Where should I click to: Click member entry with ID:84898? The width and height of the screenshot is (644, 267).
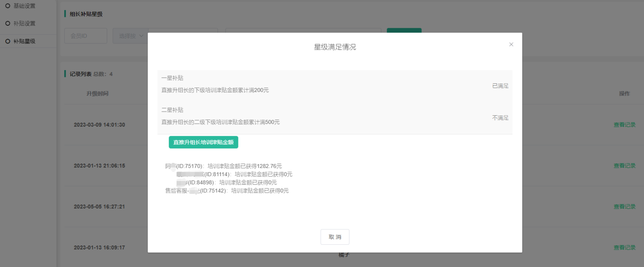pos(226,183)
